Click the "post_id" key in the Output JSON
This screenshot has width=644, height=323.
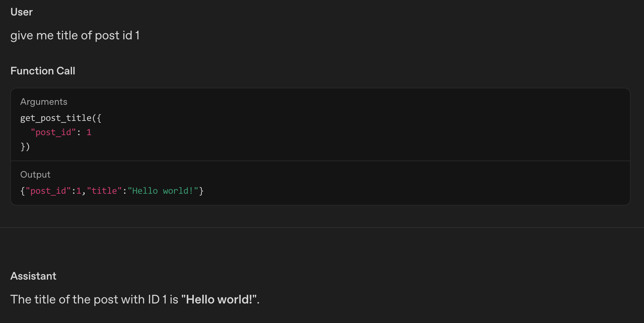pyautogui.click(x=48, y=191)
